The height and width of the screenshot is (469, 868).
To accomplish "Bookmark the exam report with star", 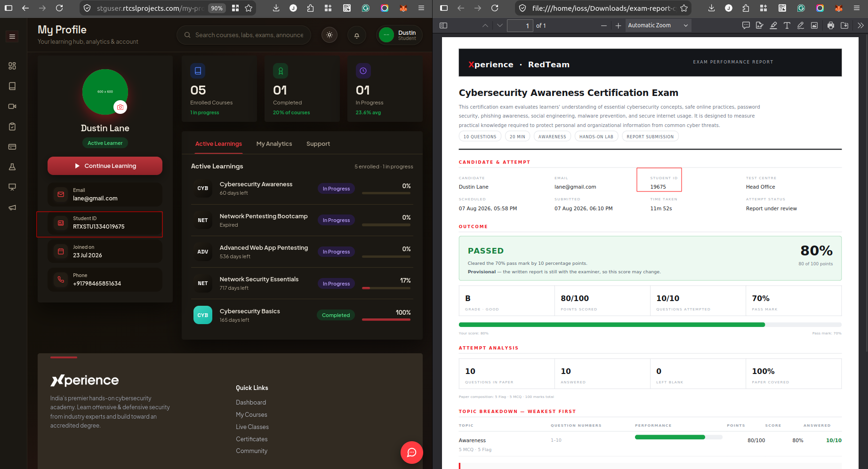I will pos(684,8).
